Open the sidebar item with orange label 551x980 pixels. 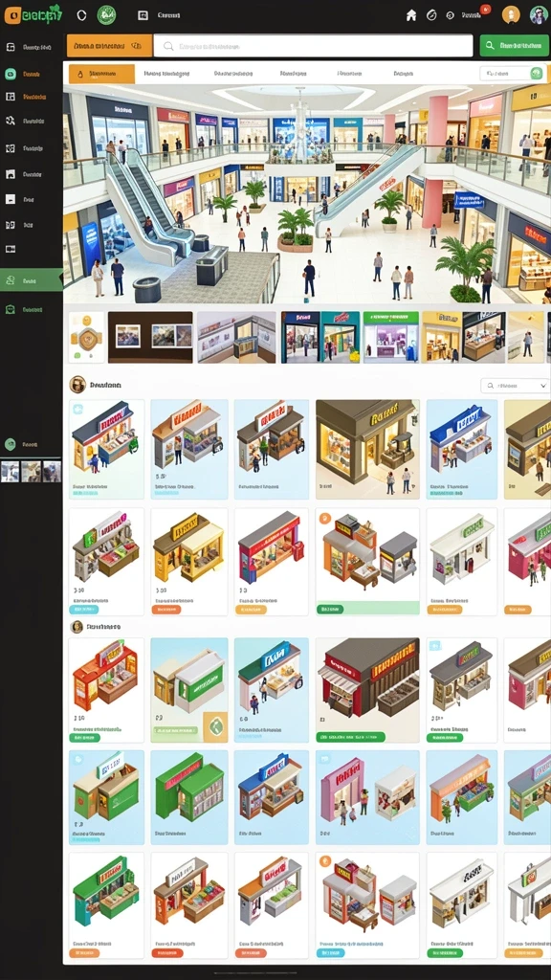25,97
